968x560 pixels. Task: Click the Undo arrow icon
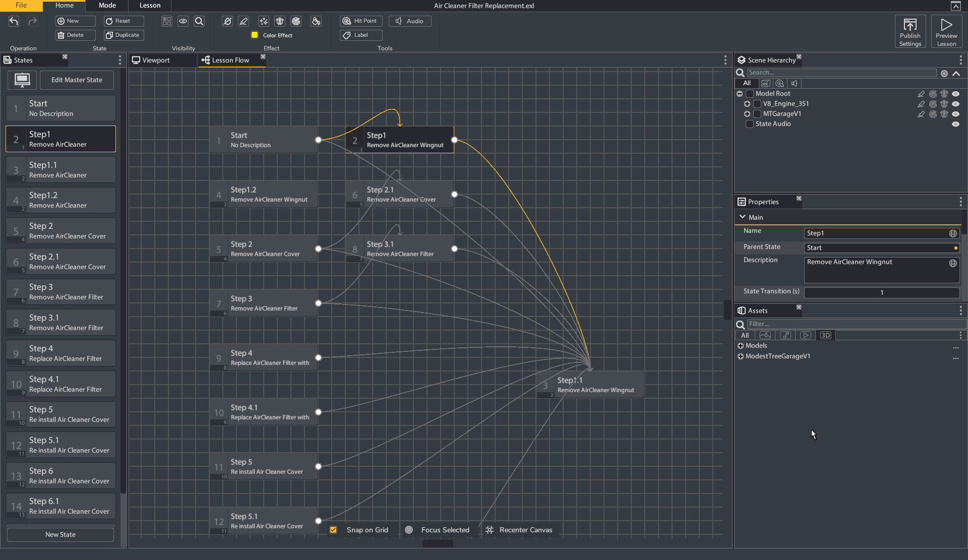(x=14, y=21)
